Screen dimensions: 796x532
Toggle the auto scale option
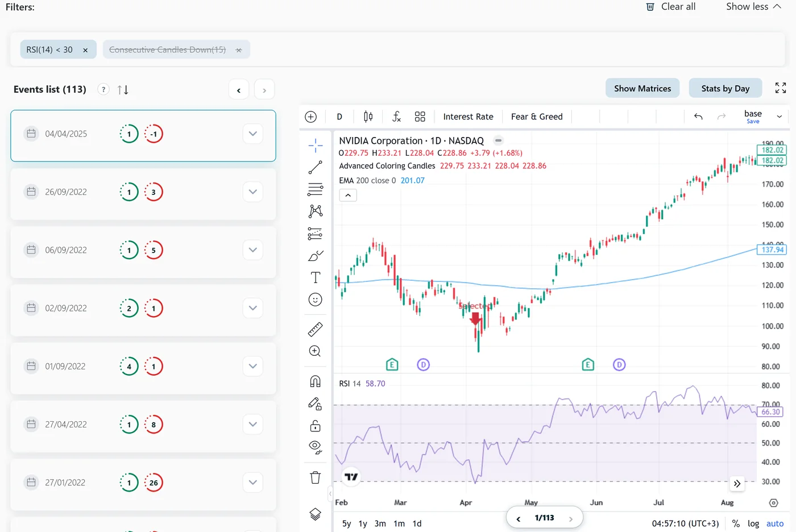point(775,523)
